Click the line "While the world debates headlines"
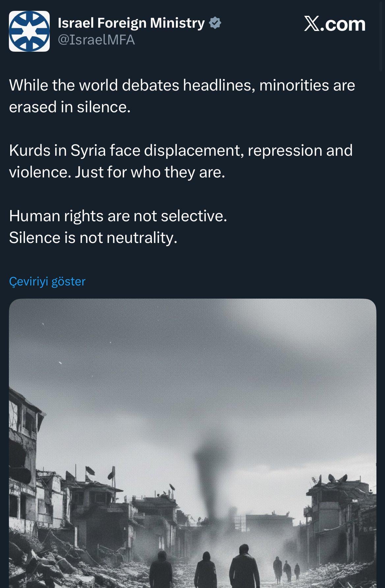Image resolution: width=385 pixels, height=588 pixels. click(x=132, y=85)
